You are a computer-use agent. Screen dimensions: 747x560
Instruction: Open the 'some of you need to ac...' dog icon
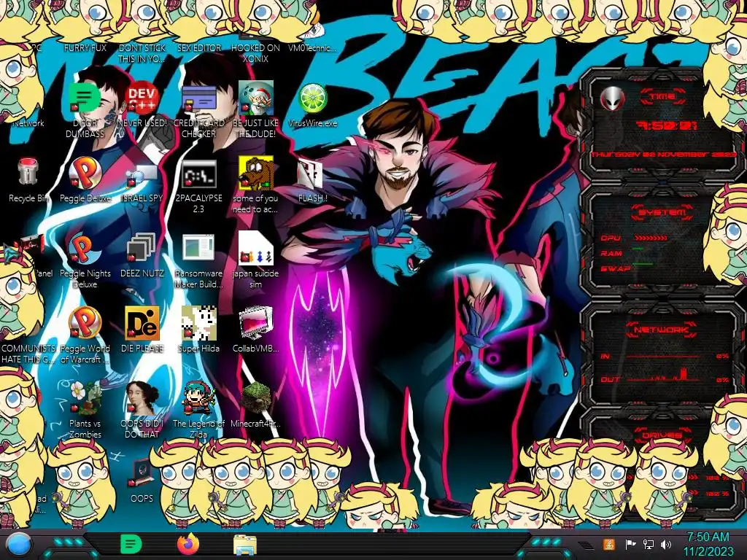(256, 172)
